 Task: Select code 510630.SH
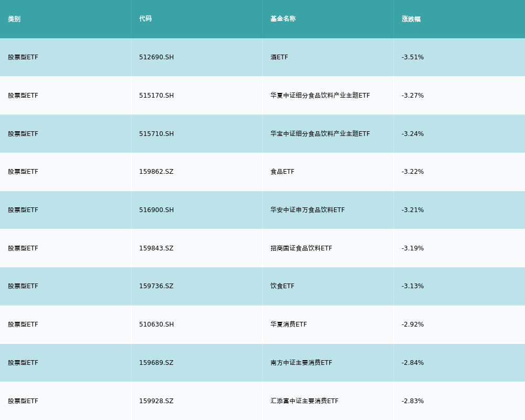(156, 324)
